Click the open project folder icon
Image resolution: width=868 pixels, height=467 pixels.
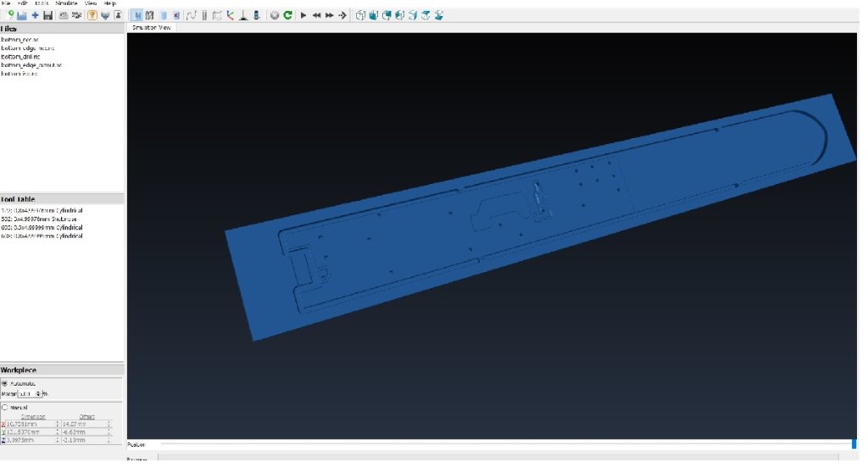21,15
